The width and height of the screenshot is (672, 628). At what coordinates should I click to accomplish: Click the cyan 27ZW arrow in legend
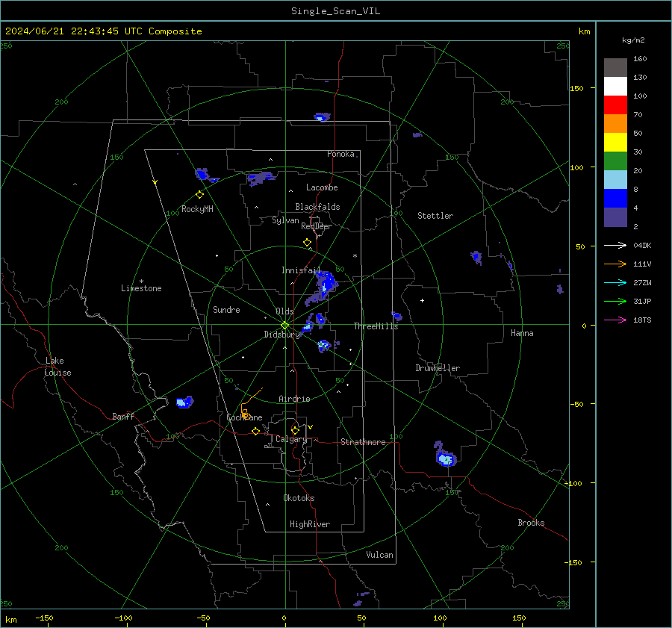click(x=615, y=282)
